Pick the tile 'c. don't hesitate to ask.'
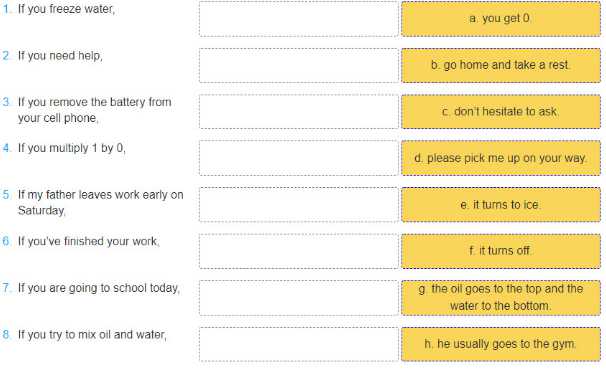606x369 pixels. (501, 112)
